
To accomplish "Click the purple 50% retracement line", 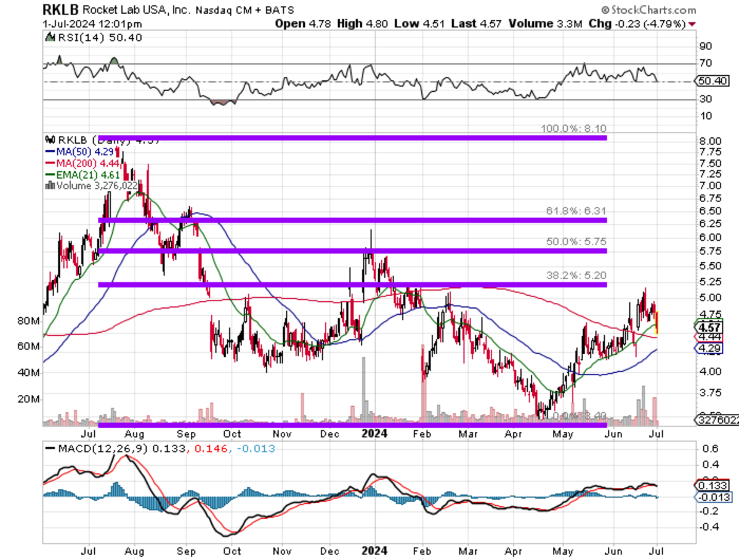I will coord(352,251).
